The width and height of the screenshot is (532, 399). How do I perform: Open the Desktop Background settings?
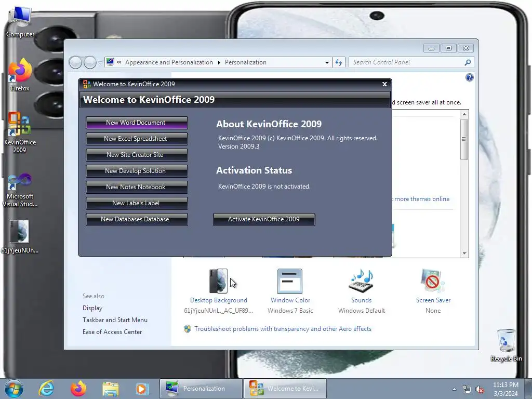[x=219, y=291]
